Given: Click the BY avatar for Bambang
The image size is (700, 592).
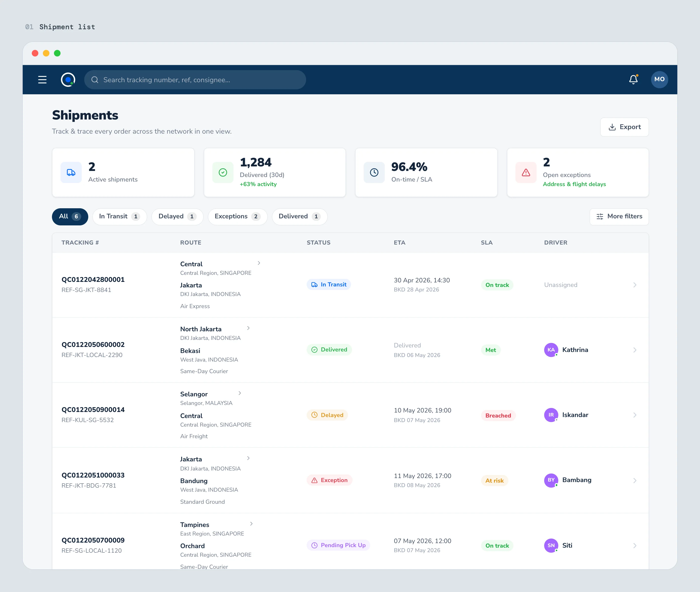Looking at the screenshot, I should (551, 480).
